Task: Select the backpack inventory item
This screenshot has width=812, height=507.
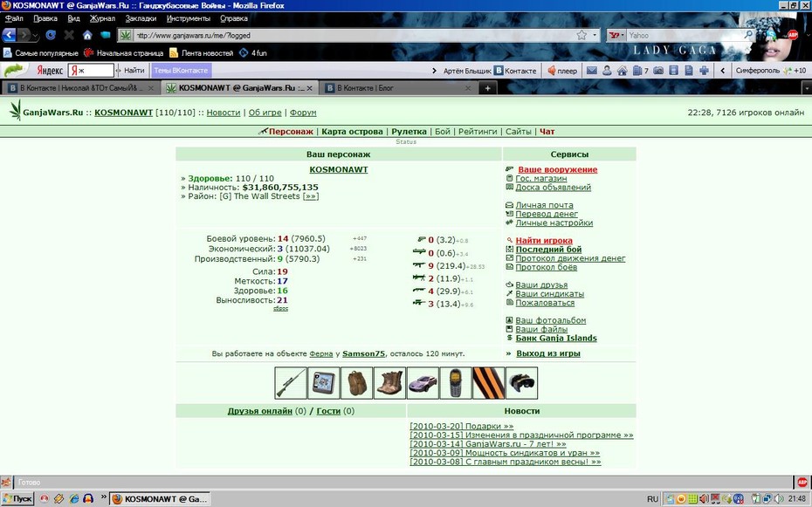Action: point(357,383)
